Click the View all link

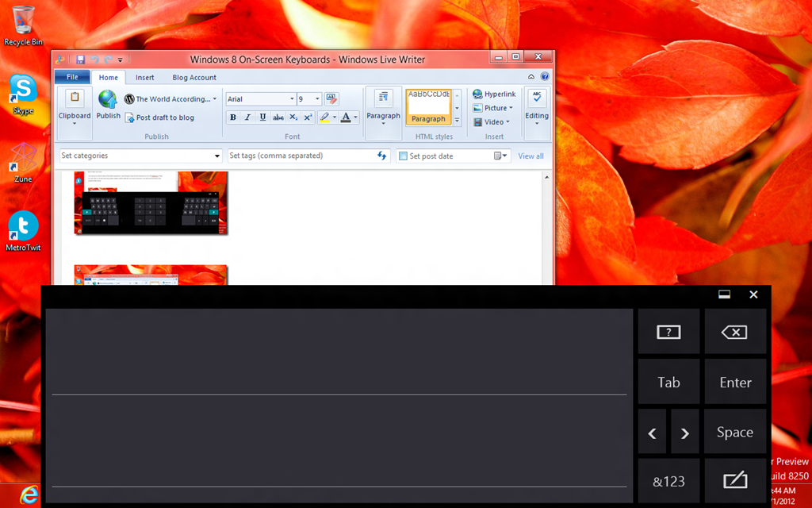tap(530, 156)
